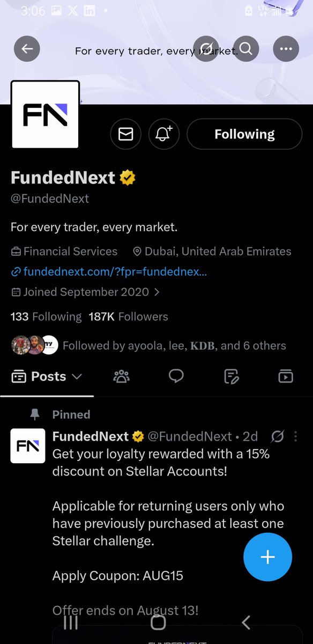Viewport: 313px width, 644px height.
Task: Tap the search magnifier icon
Action: 246,49
